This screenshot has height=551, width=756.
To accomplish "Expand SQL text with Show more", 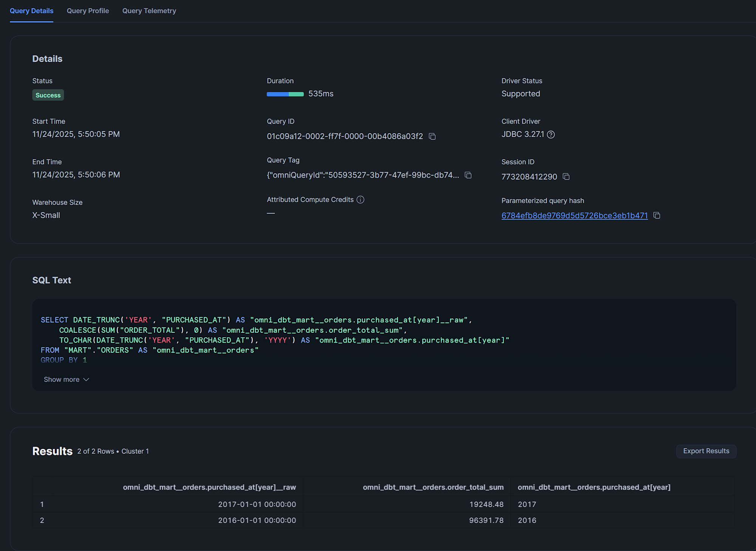I will click(x=62, y=380).
